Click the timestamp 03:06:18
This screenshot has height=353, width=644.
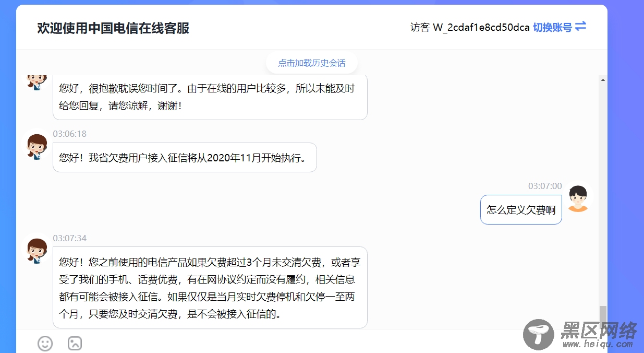[x=70, y=134]
